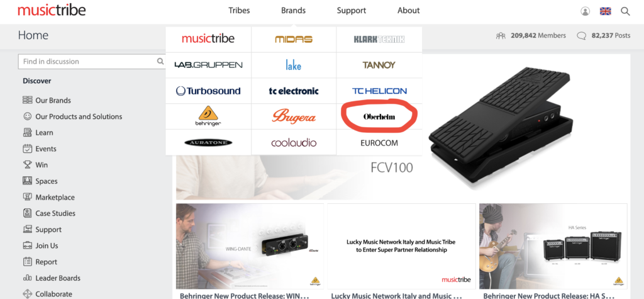This screenshot has width=644, height=299.
Task: Open the search magnifier in header
Action: click(x=625, y=11)
